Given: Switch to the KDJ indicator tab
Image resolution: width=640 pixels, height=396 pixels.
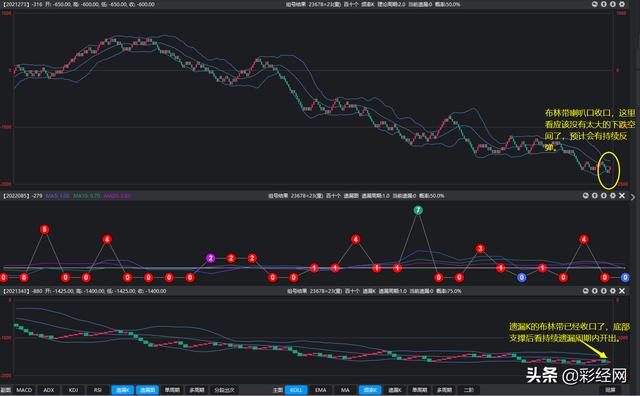Looking at the screenshot, I should (x=73, y=390).
